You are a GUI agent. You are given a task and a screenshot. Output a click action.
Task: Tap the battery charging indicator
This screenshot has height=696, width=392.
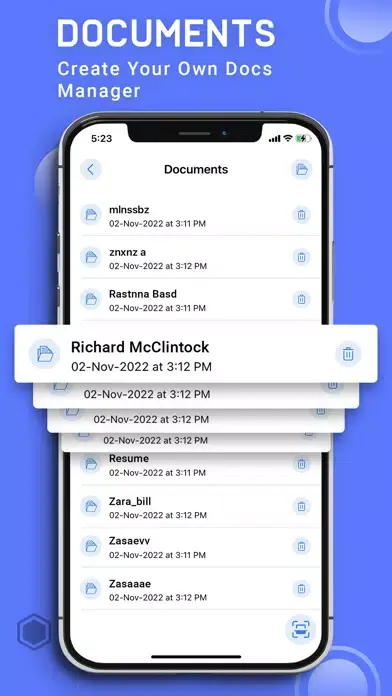[x=304, y=138]
